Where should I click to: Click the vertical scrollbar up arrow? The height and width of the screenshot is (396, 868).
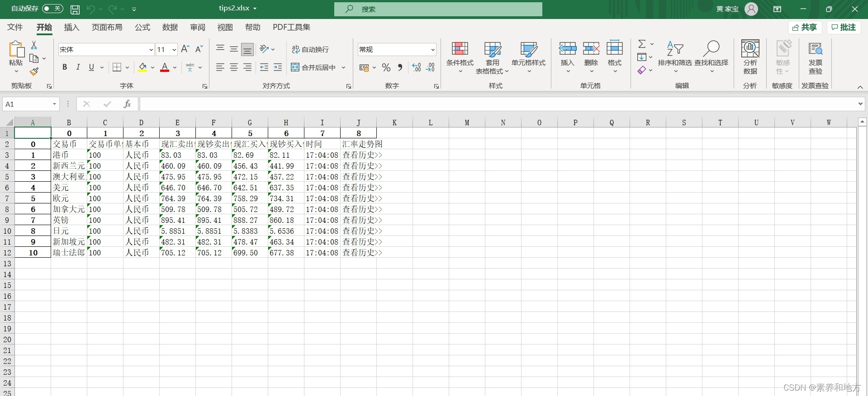pos(862,122)
